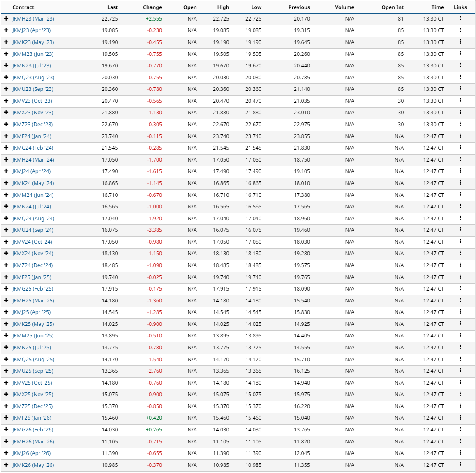Open links menu for JKMH23 row
The height and width of the screenshot is (473, 476).
pyautogui.click(x=460, y=18)
